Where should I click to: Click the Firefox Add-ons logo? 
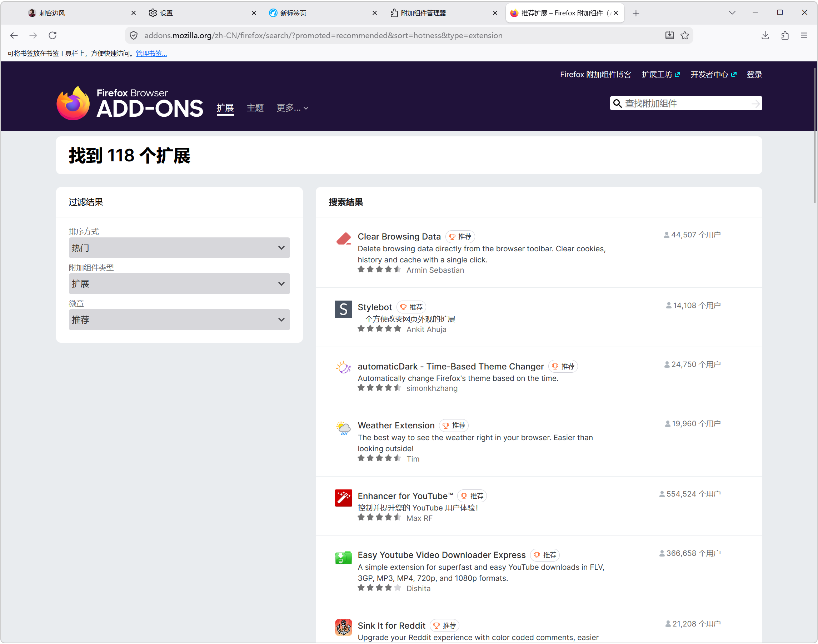pyautogui.click(x=130, y=103)
